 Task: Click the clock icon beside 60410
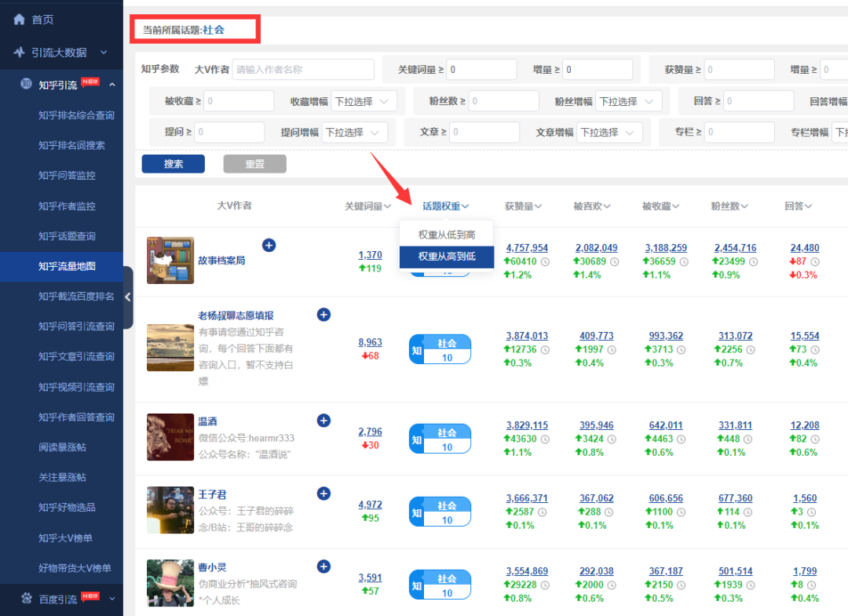pyautogui.click(x=545, y=261)
